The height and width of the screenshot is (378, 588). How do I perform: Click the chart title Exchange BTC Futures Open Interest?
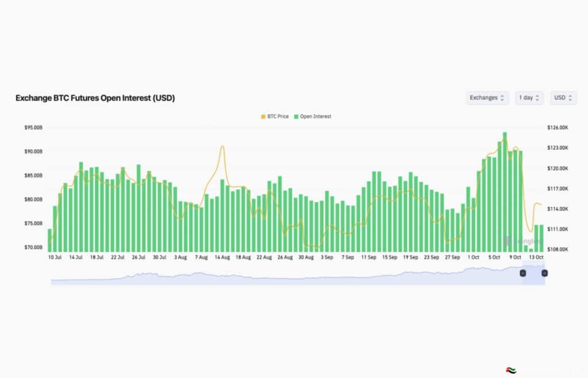[x=95, y=98]
